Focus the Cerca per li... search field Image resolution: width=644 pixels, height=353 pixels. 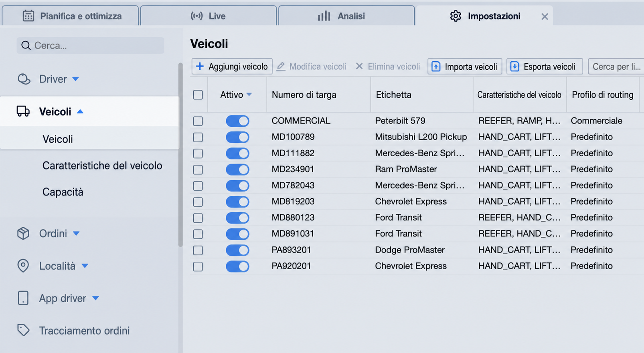point(616,67)
